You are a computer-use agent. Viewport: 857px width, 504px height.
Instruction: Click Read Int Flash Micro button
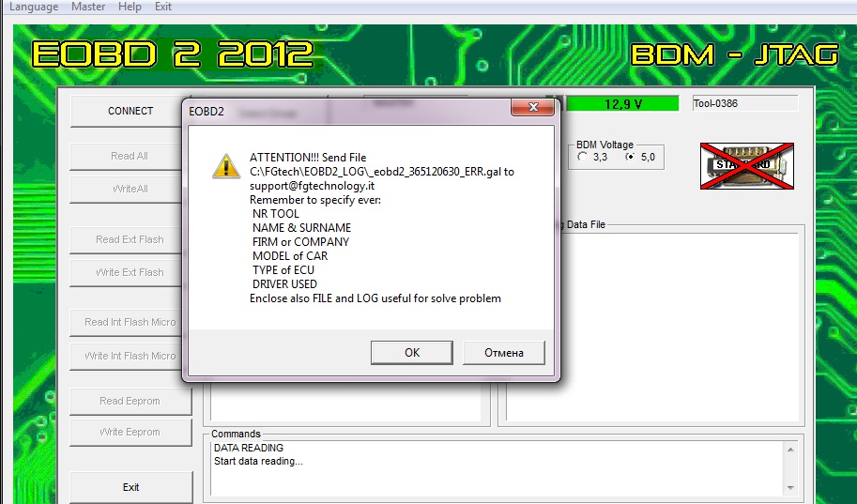point(130,323)
